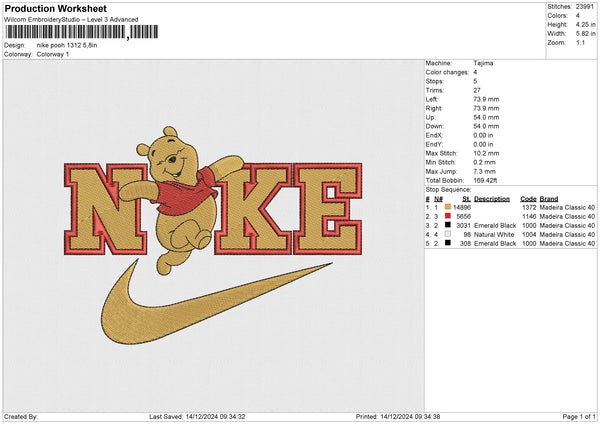Click the Machine value Tajima

coord(483,63)
